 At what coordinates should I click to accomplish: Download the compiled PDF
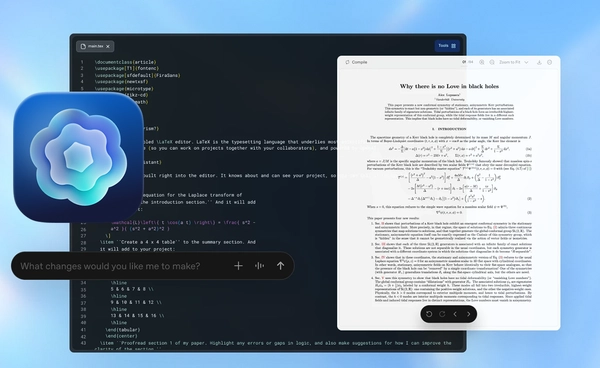coord(539,62)
